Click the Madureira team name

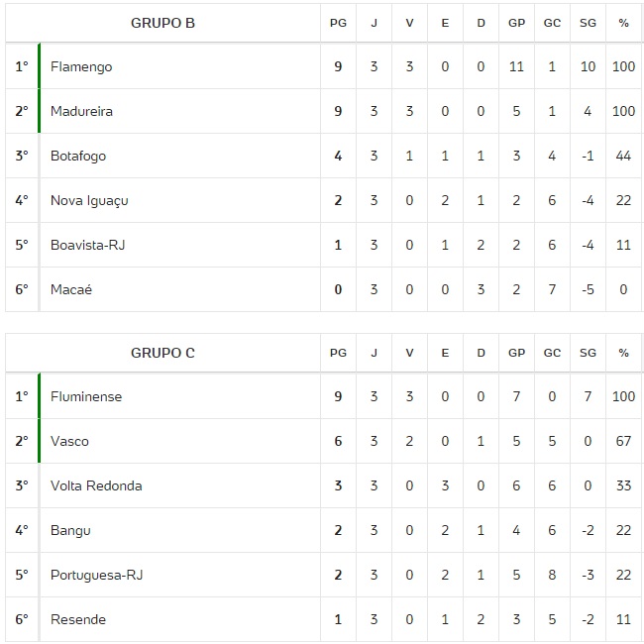point(81,112)
